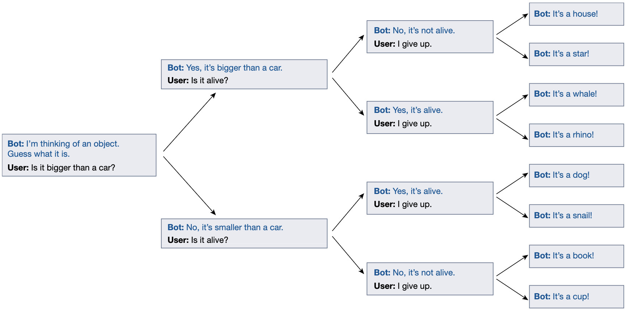Image resolution: width=644 pixels, height=312 pixels.
Task: Select "No, it's not alive" box leading to house
Action: [x=429, y=37]
